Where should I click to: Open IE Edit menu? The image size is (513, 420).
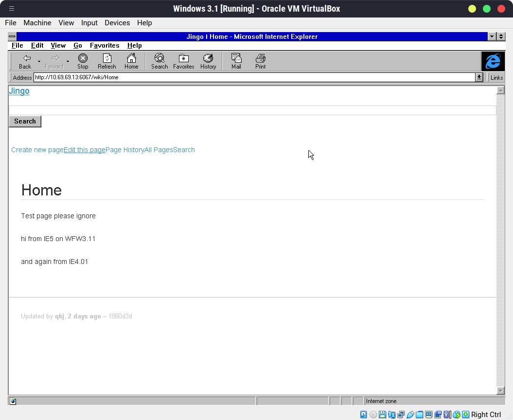coord(37,46)
